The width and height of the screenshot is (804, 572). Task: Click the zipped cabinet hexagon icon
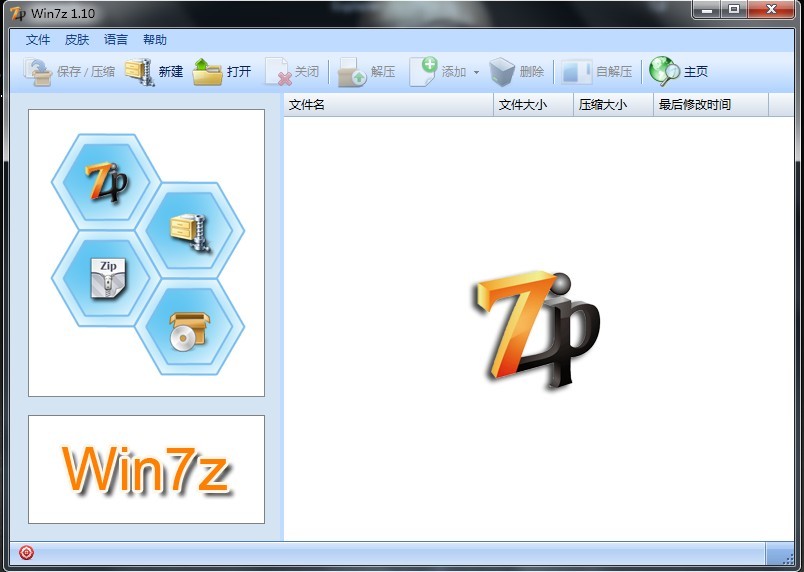pyautogui.click(x=190, y=231)
